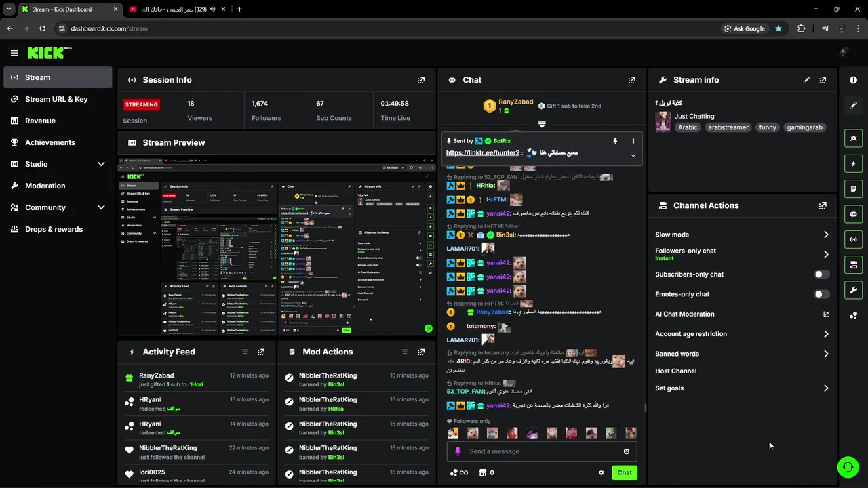The height and width of the screenshot is (488, 868).
Task: Click the Stream Preview video thumbnail
Action: [277, 246]
